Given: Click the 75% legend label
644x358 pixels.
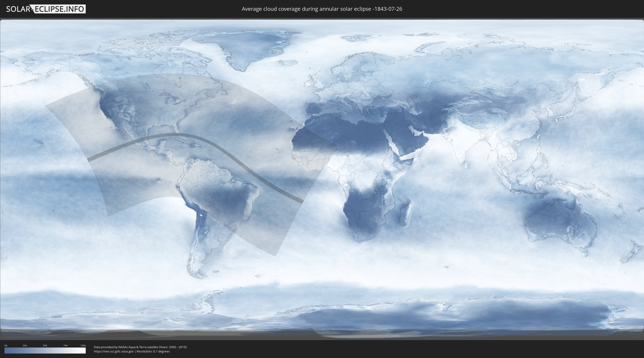Looking at the screenshot, I should [x=65, y=345].
